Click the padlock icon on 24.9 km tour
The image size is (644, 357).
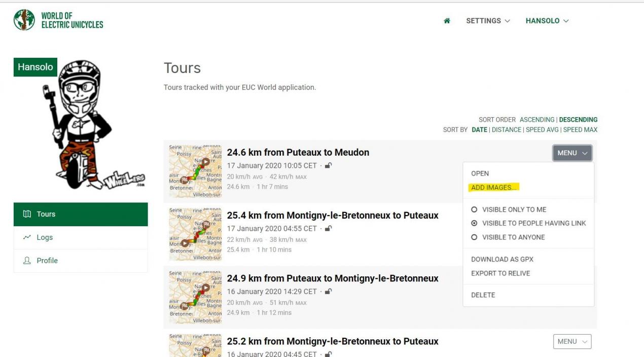(329, 291)
